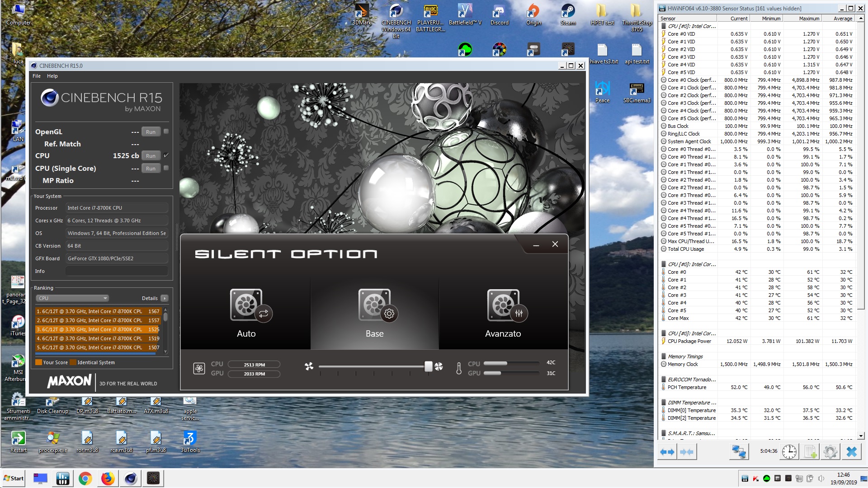
Task: Open 3DMark desktop shortcut
Action: [x=362, y=14]
